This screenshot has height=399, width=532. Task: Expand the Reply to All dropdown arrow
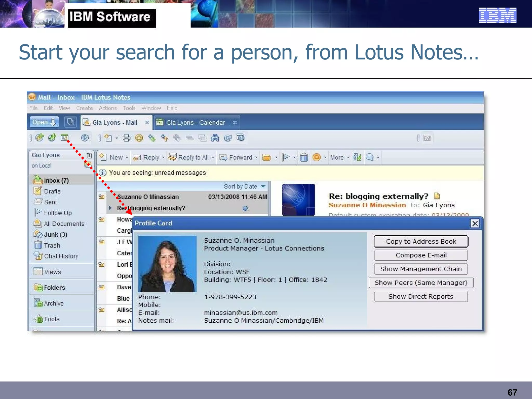[213, 157]
